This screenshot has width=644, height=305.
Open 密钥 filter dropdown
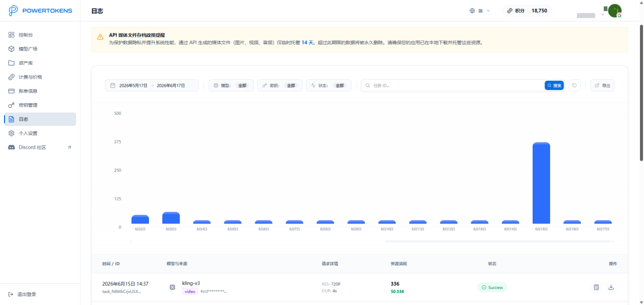280,86
